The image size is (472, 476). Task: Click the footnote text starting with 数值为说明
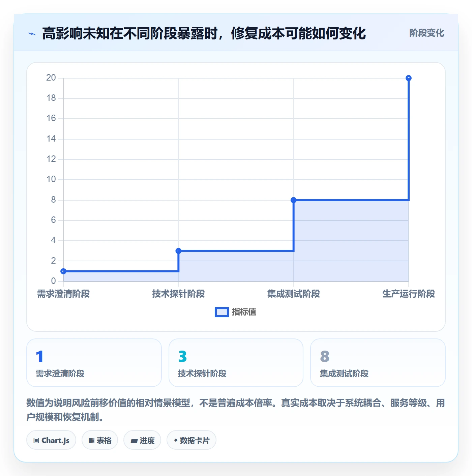[x=236, y=410]
